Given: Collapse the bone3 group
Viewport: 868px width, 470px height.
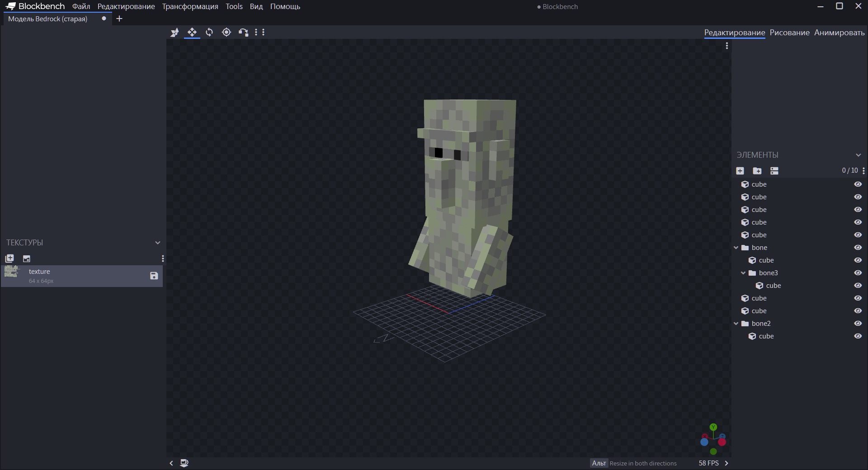Looking at the screenshot, I should [x=743, y=273].
